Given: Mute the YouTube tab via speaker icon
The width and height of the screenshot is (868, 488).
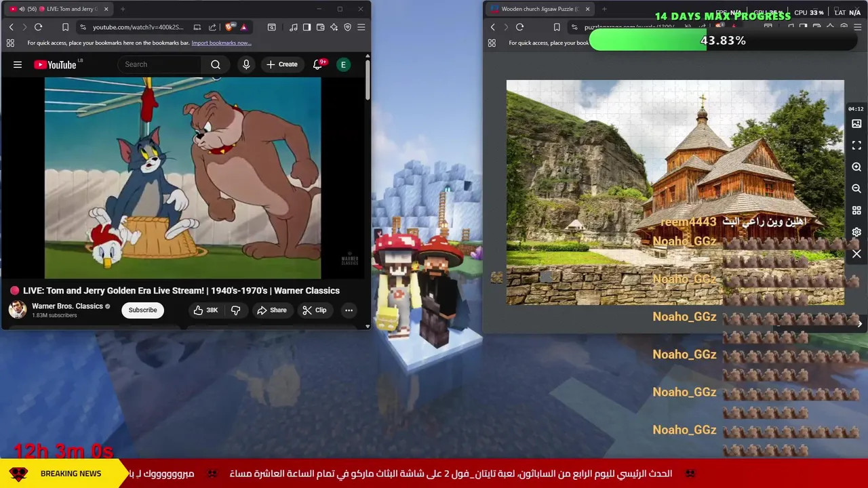Looking at the screenshot, I should click(x=22, y=9).
